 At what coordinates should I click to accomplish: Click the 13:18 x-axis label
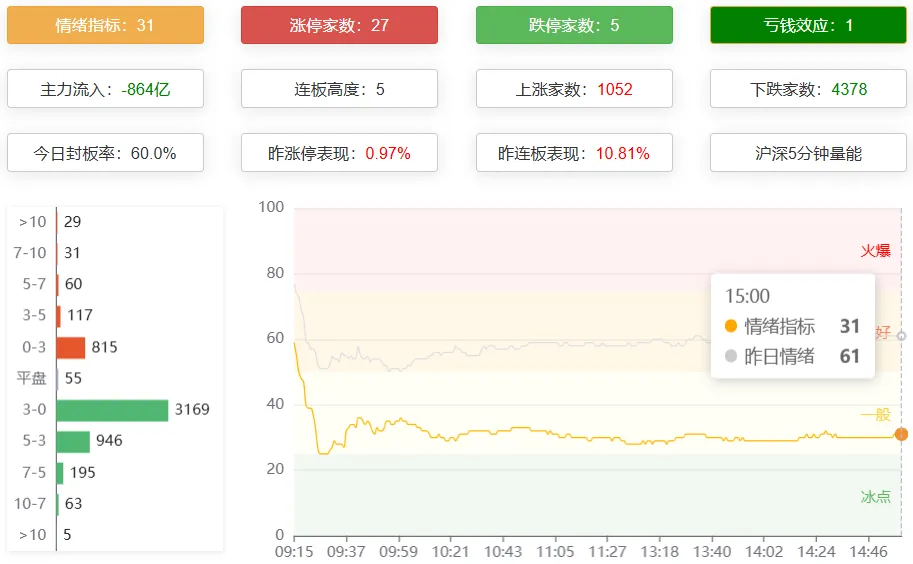[660, 551]
